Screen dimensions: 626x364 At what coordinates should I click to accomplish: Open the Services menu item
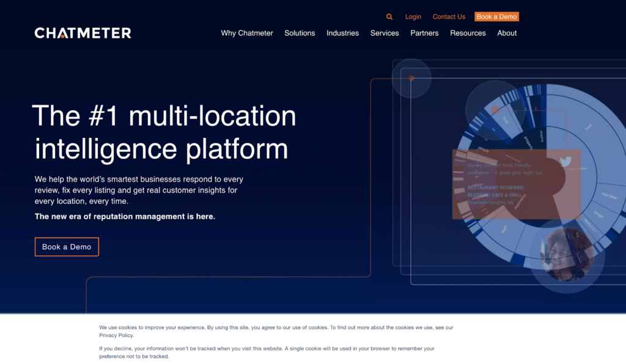point(385,33)
